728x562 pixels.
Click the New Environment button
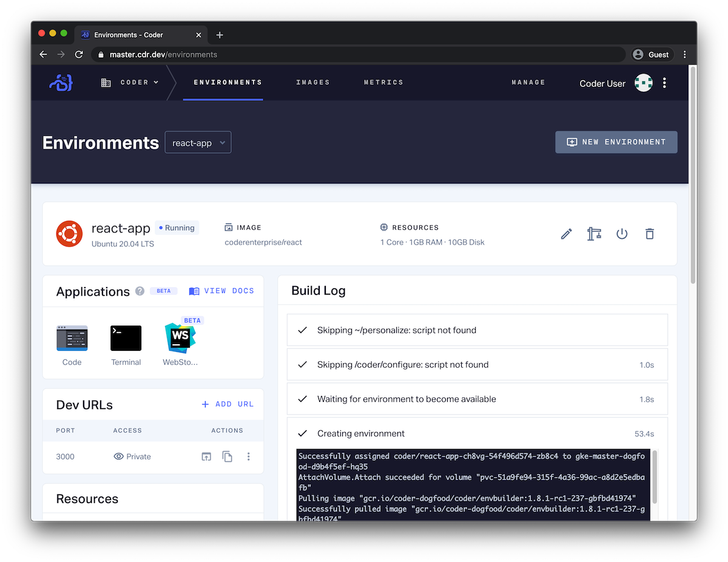pyautogui.click(x=616, y=142)
